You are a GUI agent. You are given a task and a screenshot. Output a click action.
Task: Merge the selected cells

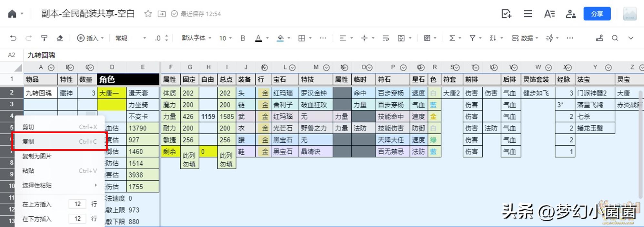coord(401,38)
